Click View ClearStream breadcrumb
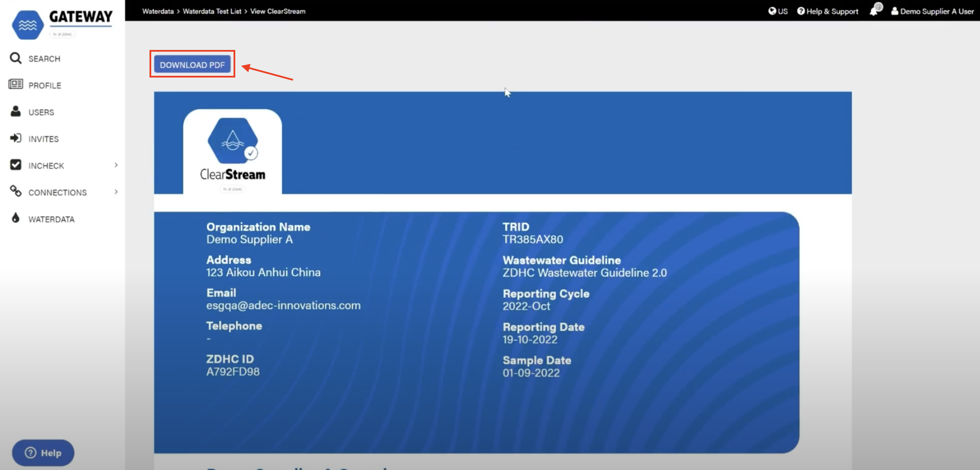 (x=278, y=11)
